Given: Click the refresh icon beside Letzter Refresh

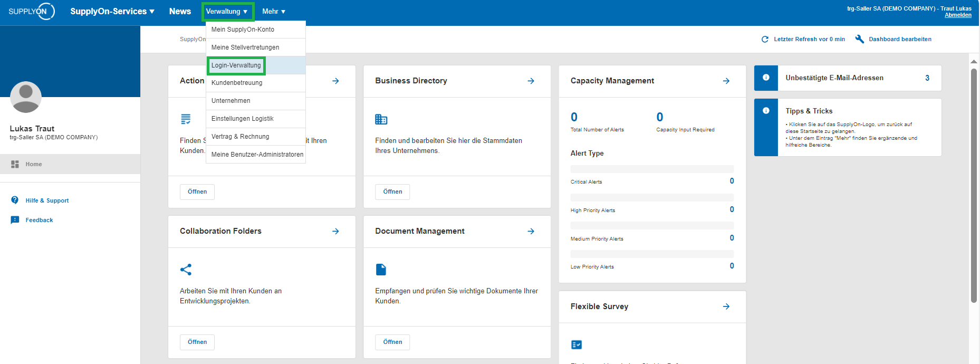Looking at the screenshot, I should [x=765, y=40].
